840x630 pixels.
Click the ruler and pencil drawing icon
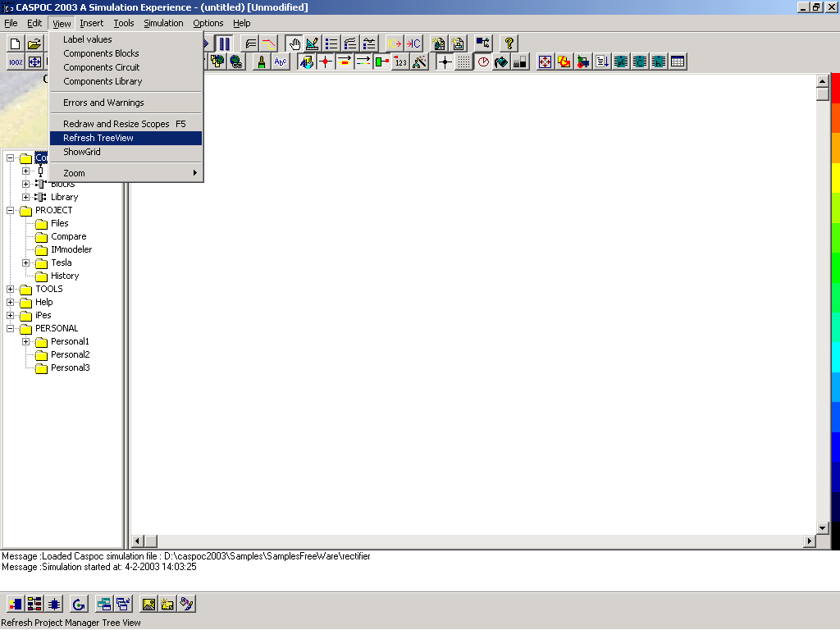click(313, 43)
